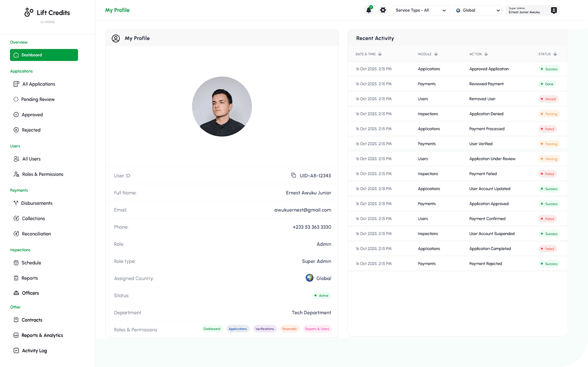588x367 pixels.
Task: Click the Reconciliation sidebar icon
Action: 16,234
